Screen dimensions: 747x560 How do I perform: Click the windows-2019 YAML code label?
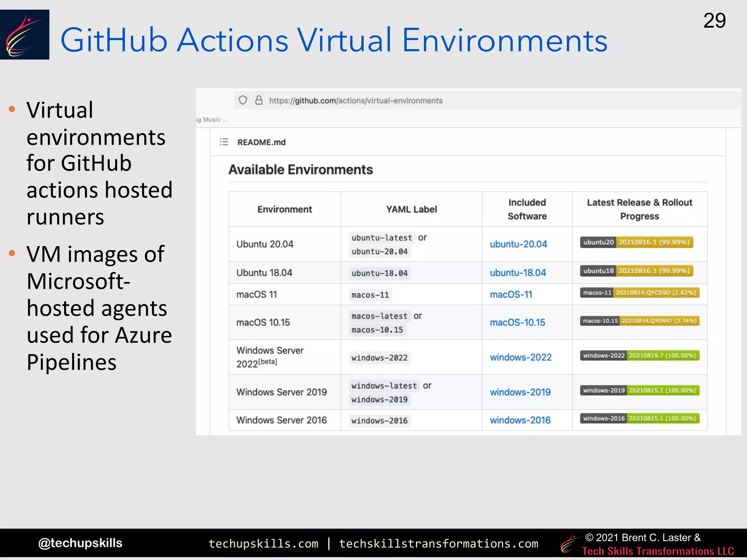click(379, 400)
